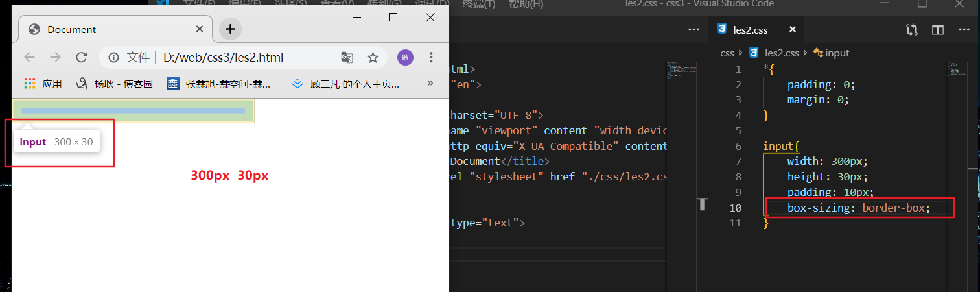Select the input symbol in the breadcrumb
Viewport: 980px width, 292px height.
tap(837, 53)
